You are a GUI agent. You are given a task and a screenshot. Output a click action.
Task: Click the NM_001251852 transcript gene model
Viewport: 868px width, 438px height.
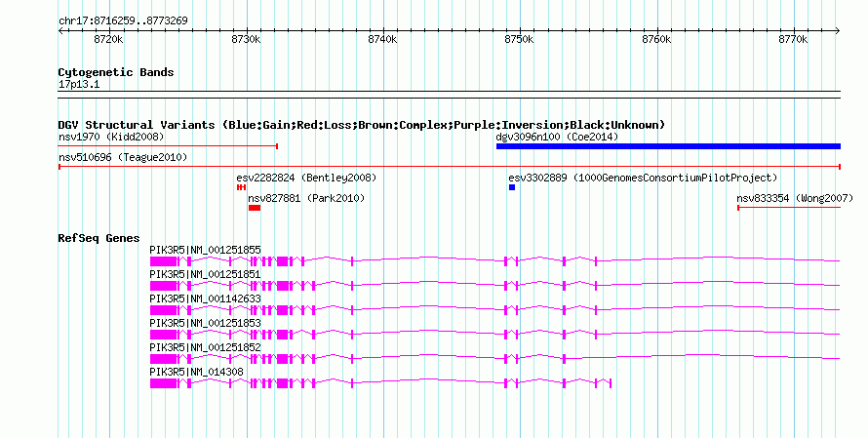494,359
